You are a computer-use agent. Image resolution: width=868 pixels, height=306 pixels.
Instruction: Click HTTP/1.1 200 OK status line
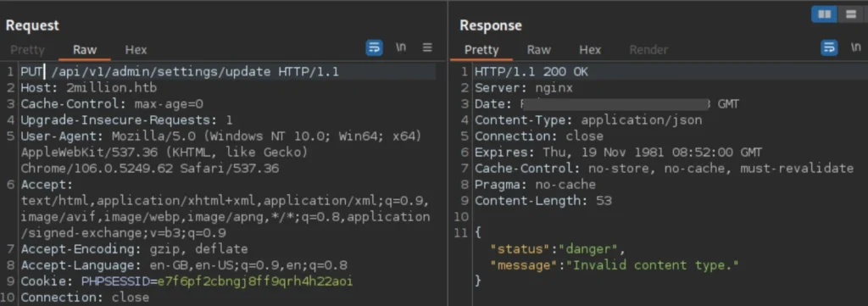pyautogui.click(x=531, y=72)
